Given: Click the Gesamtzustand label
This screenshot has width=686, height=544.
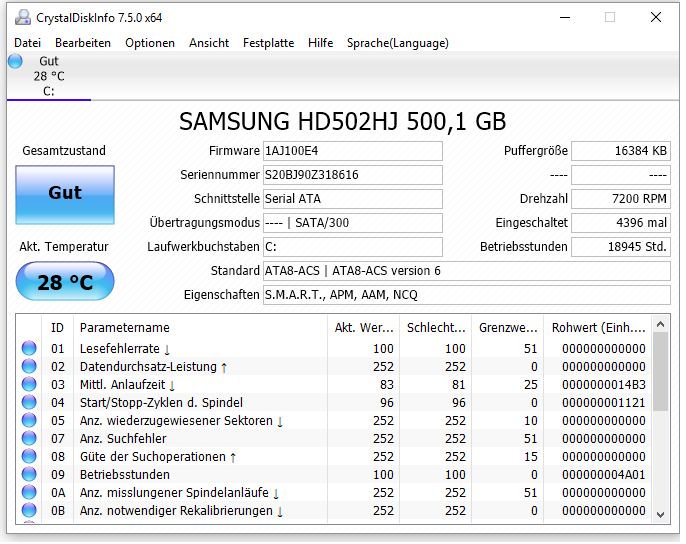Looking at the screenshot, I should click(64, 151).
